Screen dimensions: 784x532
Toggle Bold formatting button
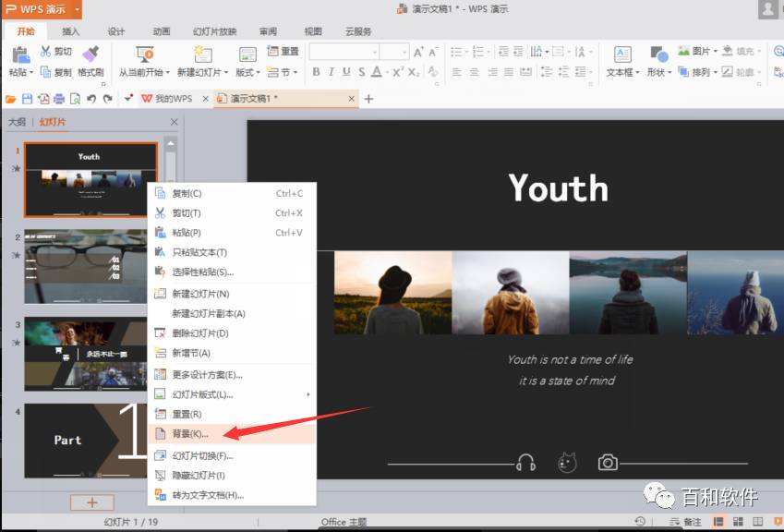[316, 72]
